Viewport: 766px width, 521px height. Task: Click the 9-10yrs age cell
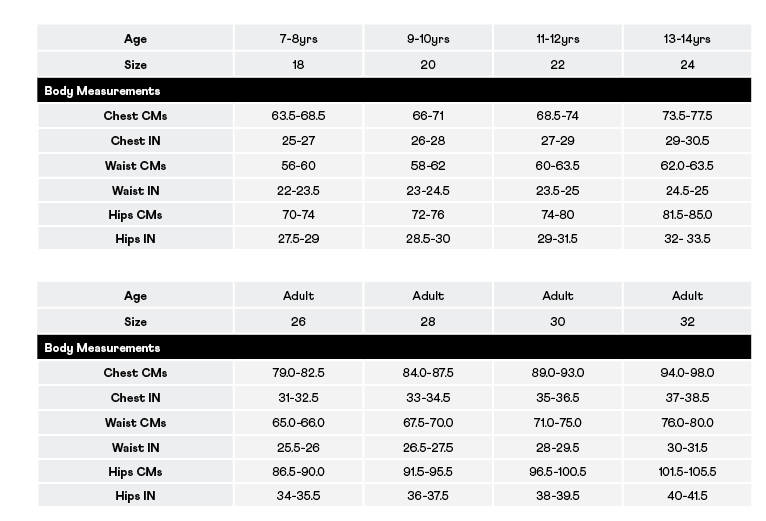point(428,39)
